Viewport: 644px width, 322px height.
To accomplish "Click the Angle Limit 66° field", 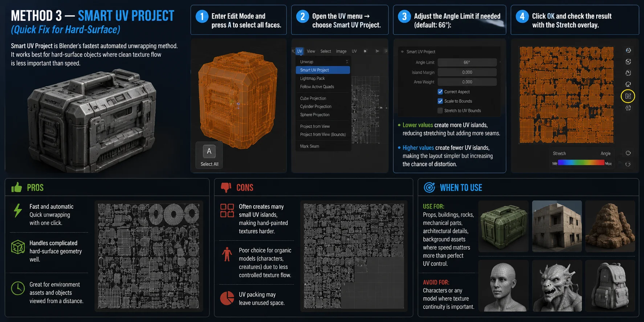I will (467, 62).
